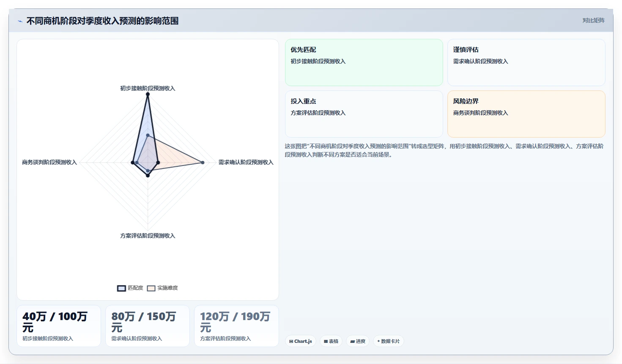Click 方案评估阶段预测收入 text in 投入重点 card
The width and height of the screenshot is (622, 364).
[318, 113]
